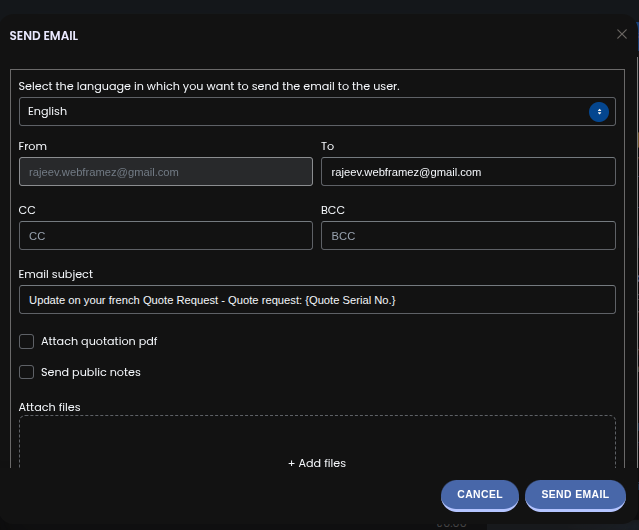This screenshot has height=530, width=639.
Task: Click the + Add files link
Action: point(317,463)
